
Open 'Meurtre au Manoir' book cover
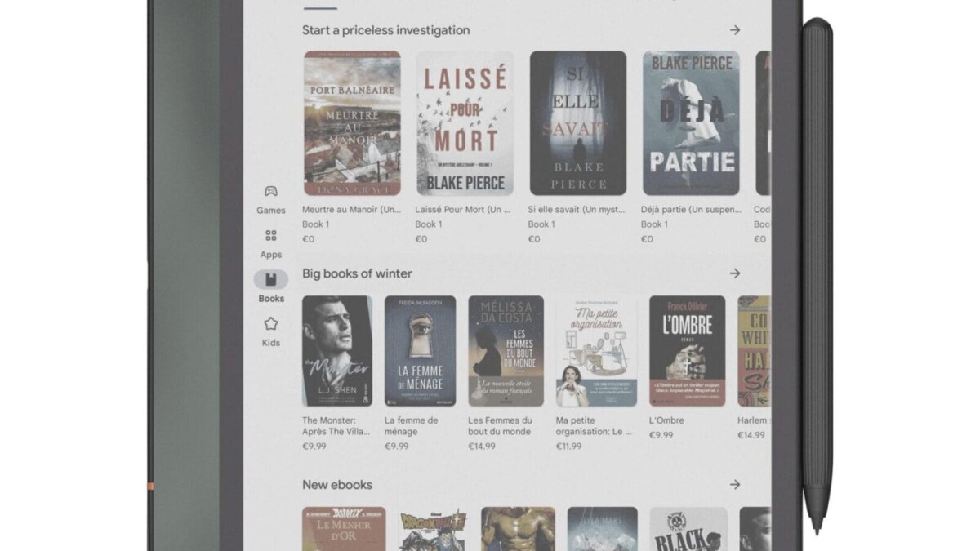coord(352,123)
